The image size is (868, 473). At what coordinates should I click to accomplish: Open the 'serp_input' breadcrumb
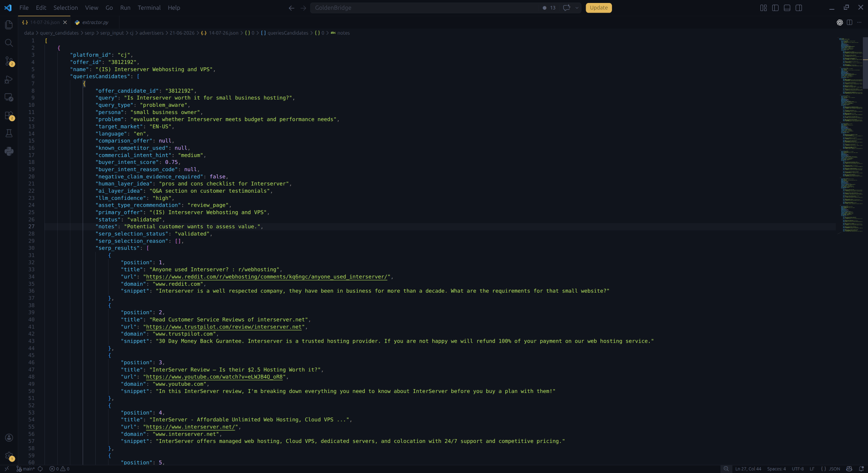112,33
